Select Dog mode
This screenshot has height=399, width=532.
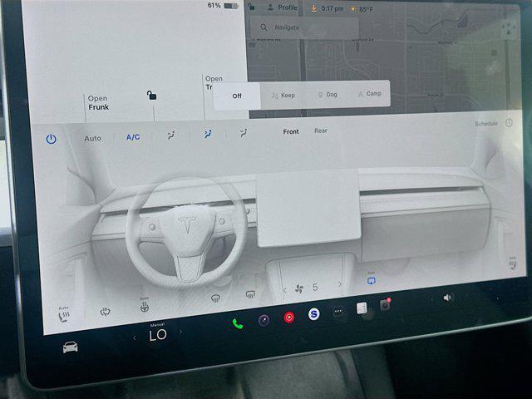328,95
